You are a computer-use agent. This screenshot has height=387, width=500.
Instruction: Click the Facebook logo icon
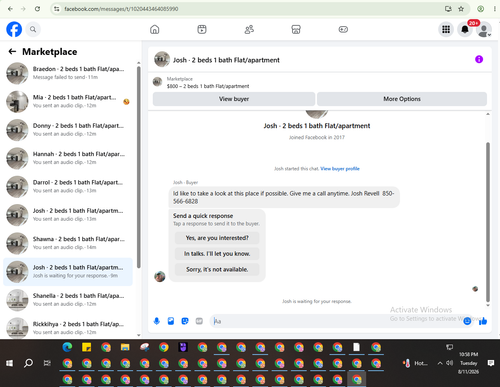tap(14, 29)
